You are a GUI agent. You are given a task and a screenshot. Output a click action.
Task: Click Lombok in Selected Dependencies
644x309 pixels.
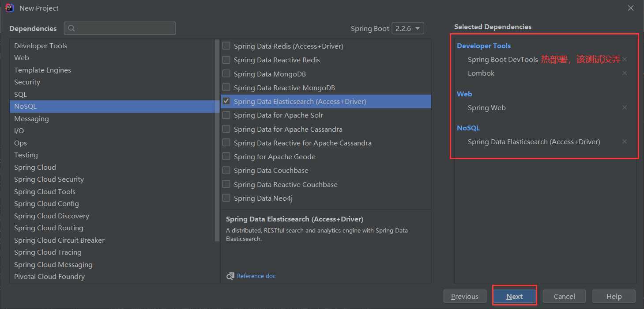(481, 73)
